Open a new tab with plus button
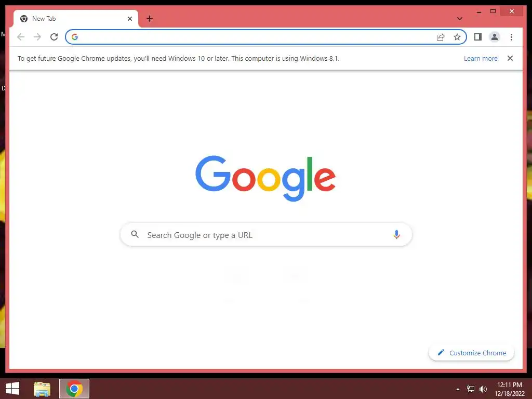The image size is (532, 399). (x=150, y=19)
